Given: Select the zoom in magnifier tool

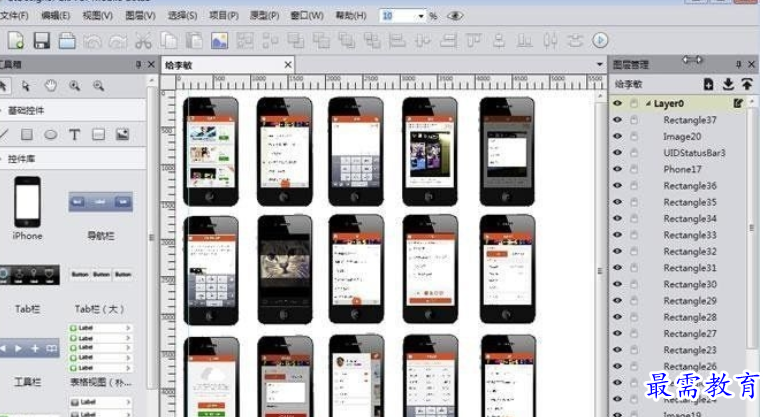Looking at the screenshot, I should coord(74,86).
